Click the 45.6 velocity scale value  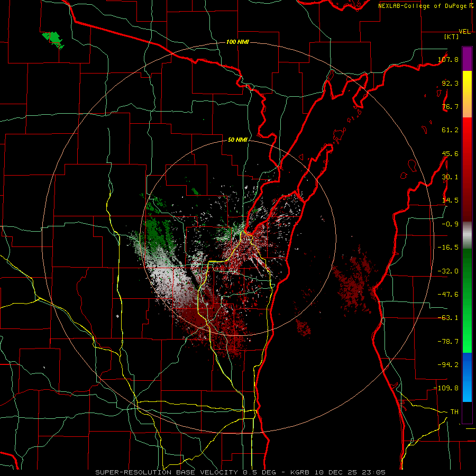450,153
